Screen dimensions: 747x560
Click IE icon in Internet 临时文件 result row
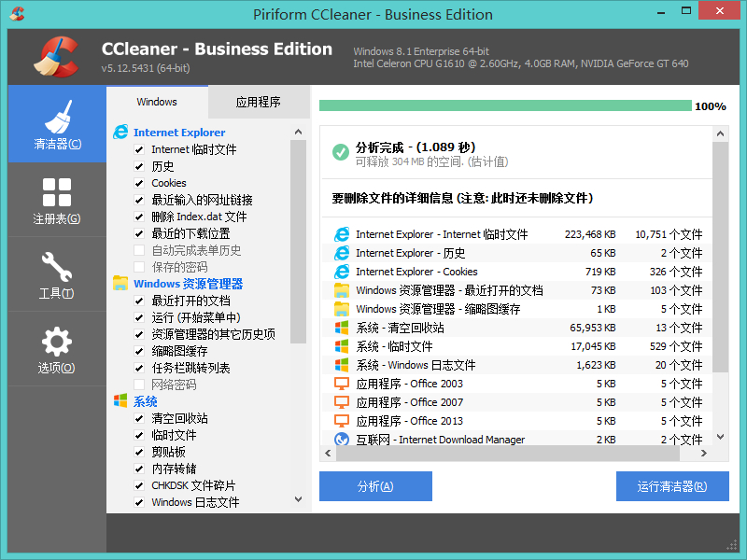342,234
